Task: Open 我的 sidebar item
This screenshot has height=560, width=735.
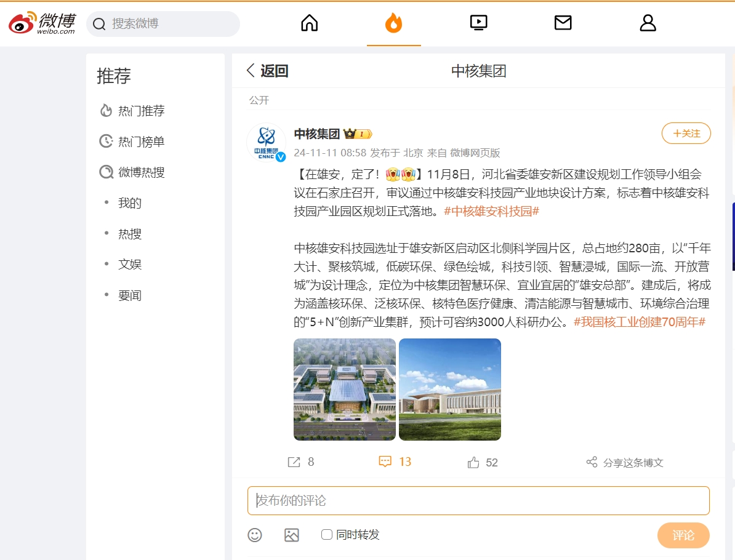Action: pos(130,203)
